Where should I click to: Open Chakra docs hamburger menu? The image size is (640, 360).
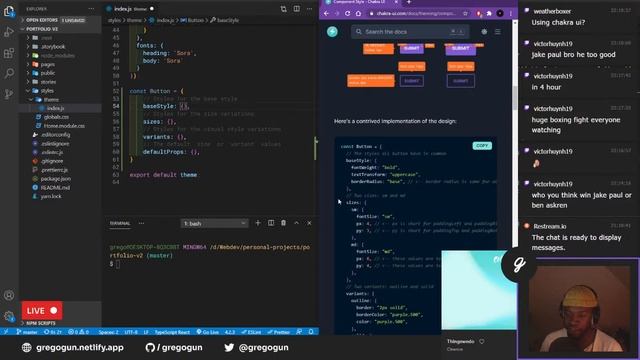click(498, 31)
